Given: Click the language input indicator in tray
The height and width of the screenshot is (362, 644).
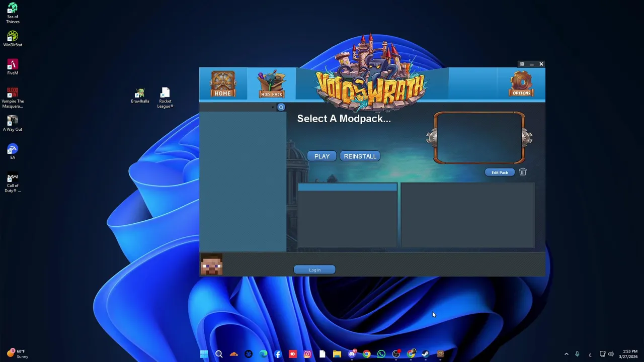Looking at the screenshot, I should [x=590, y=354].
